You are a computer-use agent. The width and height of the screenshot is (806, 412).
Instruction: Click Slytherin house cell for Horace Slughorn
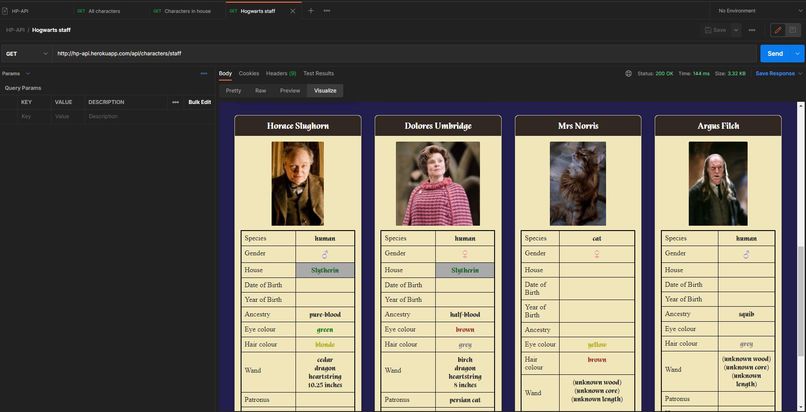pos(325,270)
